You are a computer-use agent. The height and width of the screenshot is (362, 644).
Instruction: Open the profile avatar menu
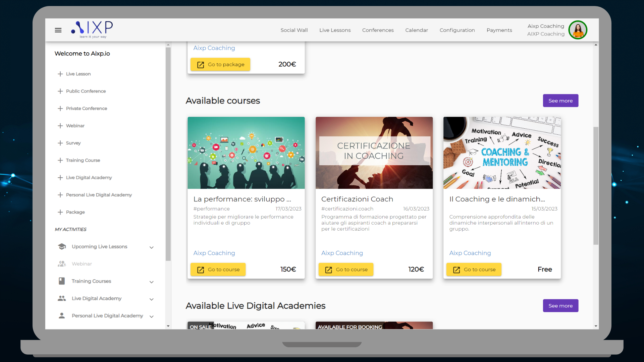578,30
